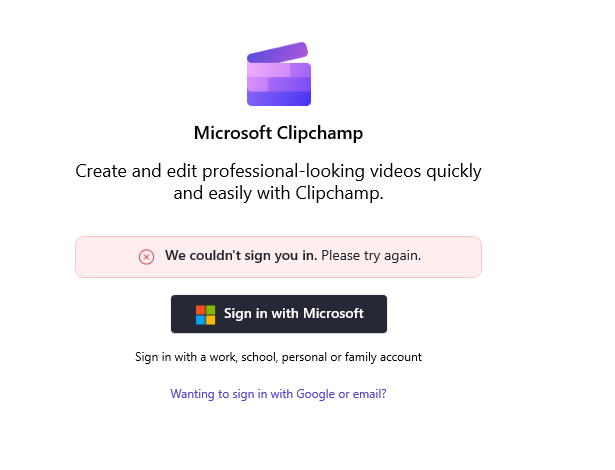615x470 pixels.
Task: Click the 'Create and edit professional-looking videos' line
Action: pos(278,171)
